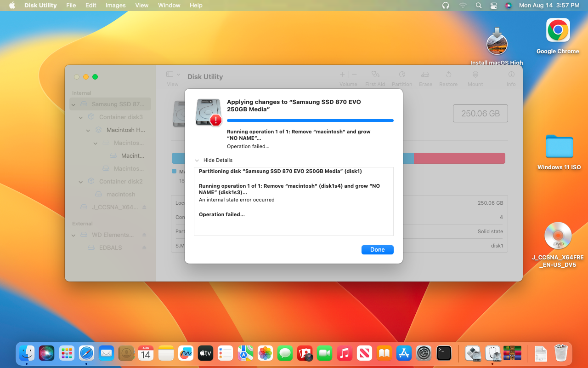
Task: Select the Erase toolbar icon
Action: coord(425,75)
